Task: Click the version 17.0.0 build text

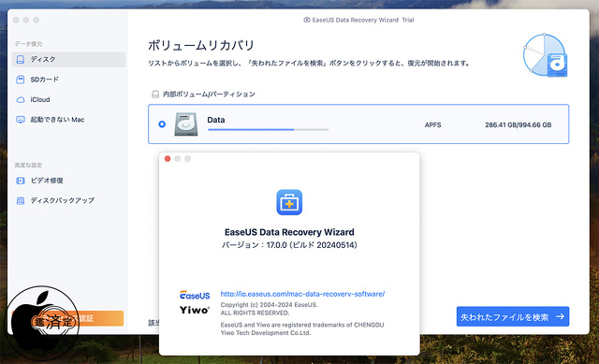Action: click(x=289, y=245)
